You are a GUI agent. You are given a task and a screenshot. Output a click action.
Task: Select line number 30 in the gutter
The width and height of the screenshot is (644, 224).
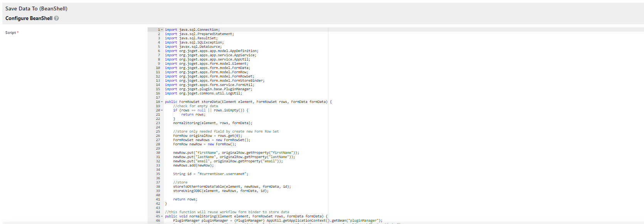(x=158, y=153)
